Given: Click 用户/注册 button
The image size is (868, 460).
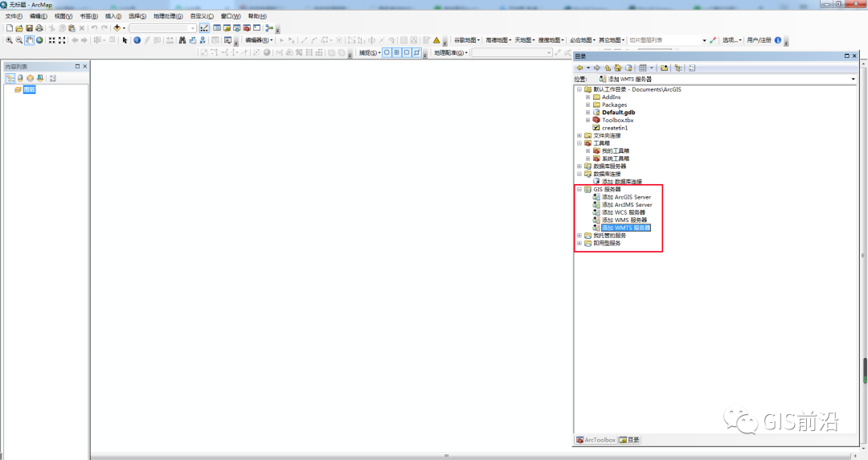Looking at the screenshot, I should (x=759, y=40).
